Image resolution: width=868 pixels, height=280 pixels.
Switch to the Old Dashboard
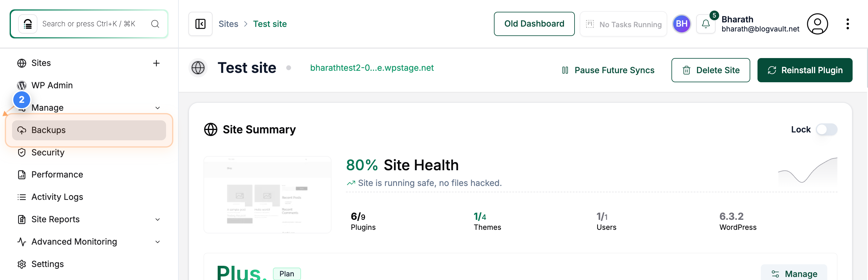click(x=534, y=24)
